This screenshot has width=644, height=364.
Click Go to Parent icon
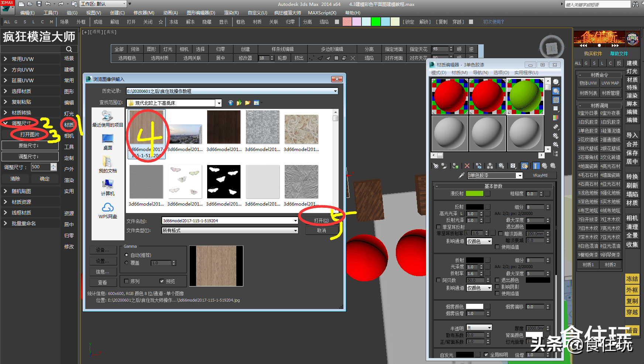click(x=544, y=166)
